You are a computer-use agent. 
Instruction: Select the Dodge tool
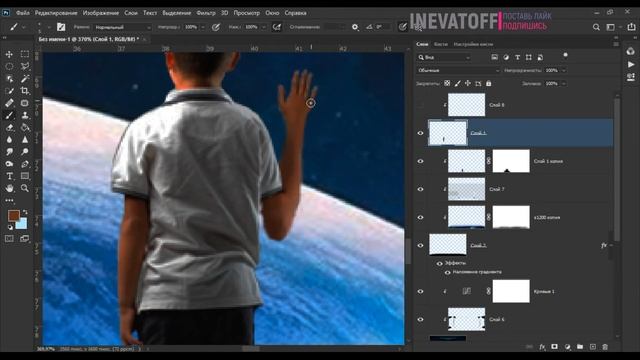pos(24,152)
